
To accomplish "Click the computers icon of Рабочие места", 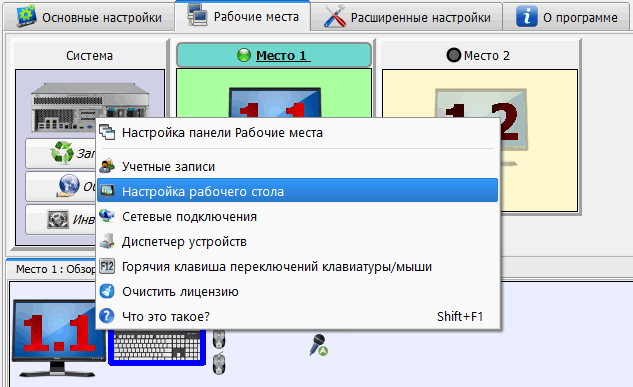I will [x=197, y=15].
